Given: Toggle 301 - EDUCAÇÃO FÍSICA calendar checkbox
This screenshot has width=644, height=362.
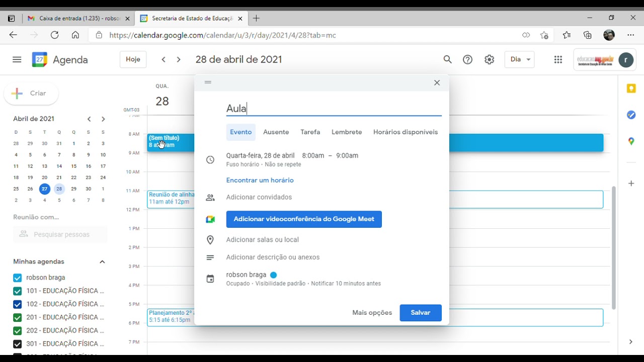Looking at the screenshot, I should [x=18, y=344].
